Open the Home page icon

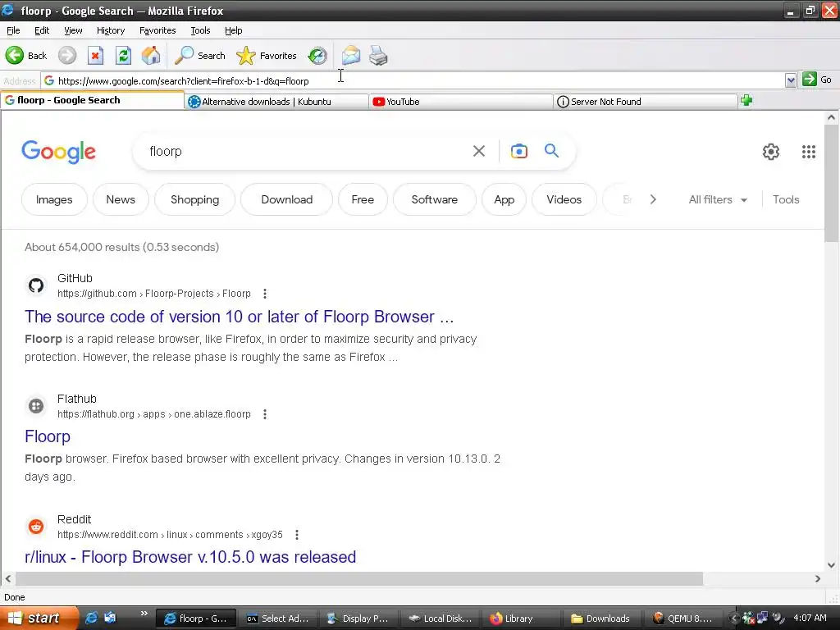point(151,55)
